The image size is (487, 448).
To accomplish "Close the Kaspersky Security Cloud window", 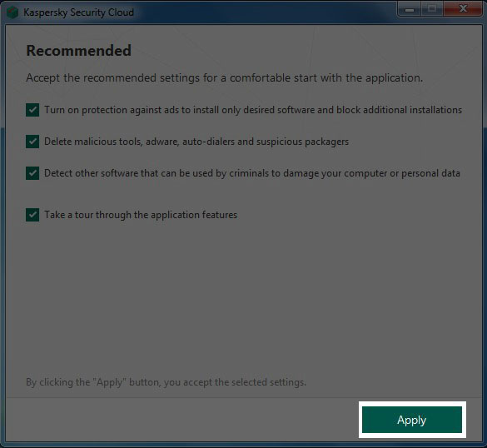I will 463,9.
